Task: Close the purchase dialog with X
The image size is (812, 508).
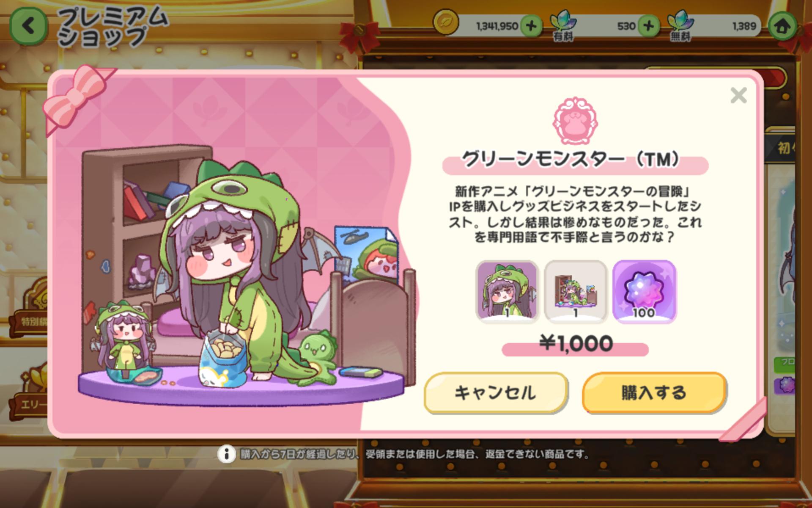Action: tap(738, 95)
